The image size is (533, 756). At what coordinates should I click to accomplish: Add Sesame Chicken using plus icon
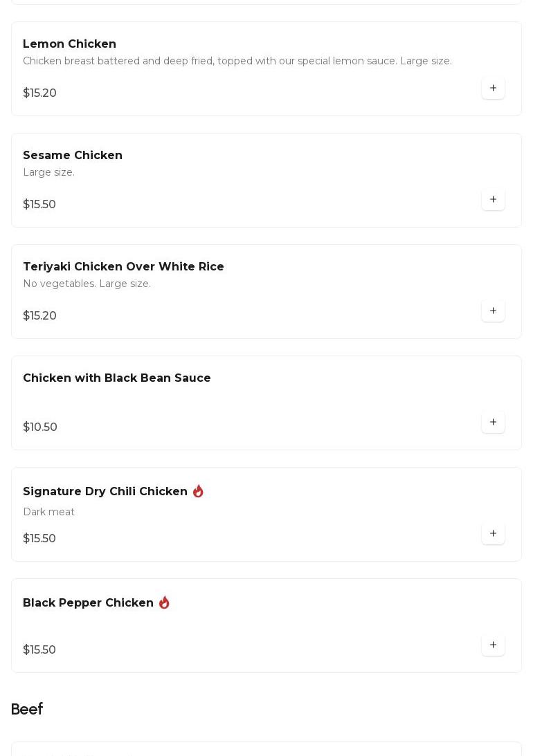click(493, 200)
